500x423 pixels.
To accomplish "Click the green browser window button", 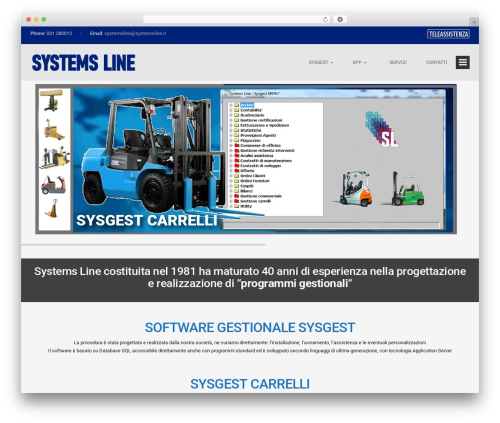I will (44, 19).
